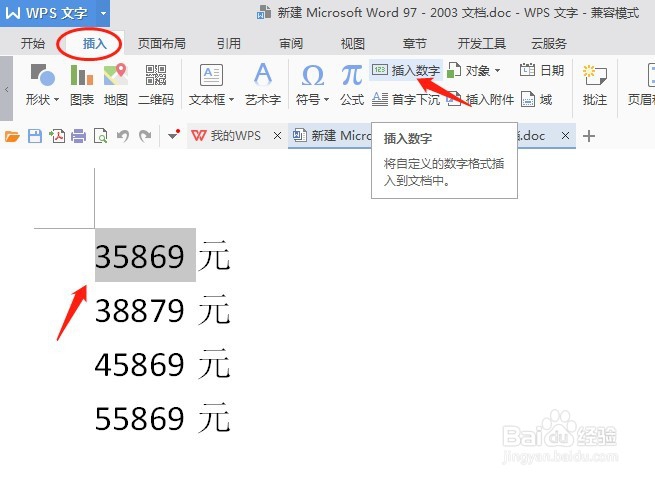Switch to the 插入 tab
The height and width of the screenshot is (480, 655).
[x=94, y=43]
